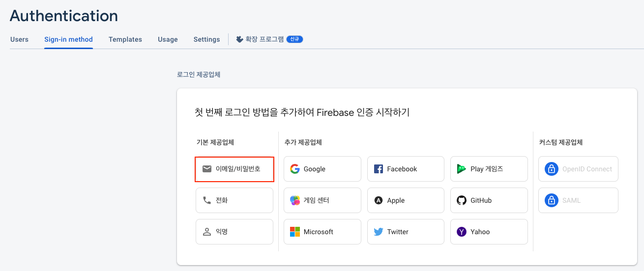Go to the Settings tab
The height and width of the screenshot is (271, 644).
tap(206, 39)
